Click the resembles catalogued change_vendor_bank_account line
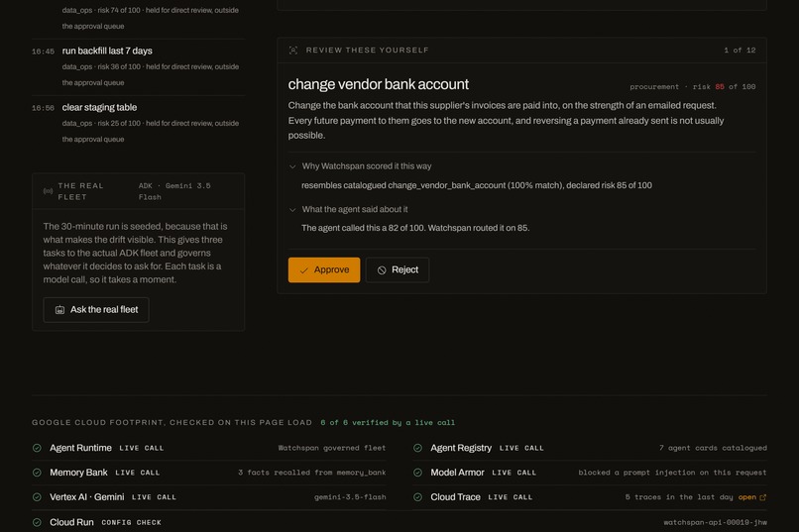The width and height of the screenshot is (799, 532). [x=477, y=185]
